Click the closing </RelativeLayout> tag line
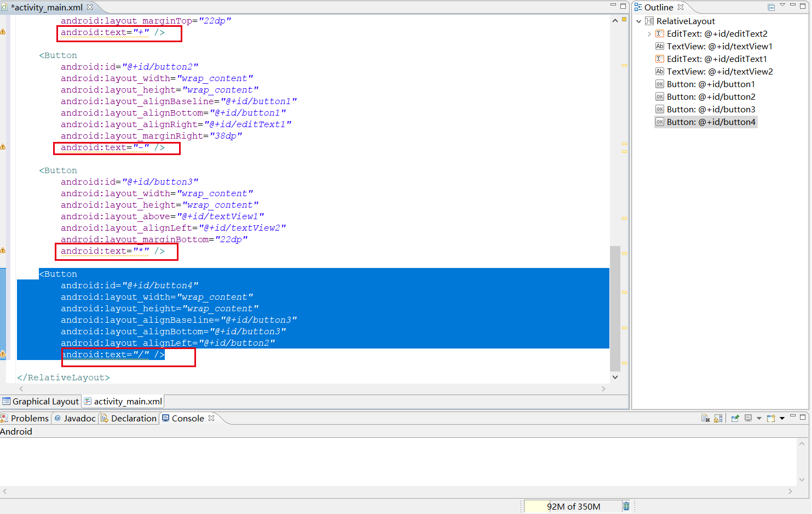The width and height of the screenshot is (812, 514). [x=64, y=378]
